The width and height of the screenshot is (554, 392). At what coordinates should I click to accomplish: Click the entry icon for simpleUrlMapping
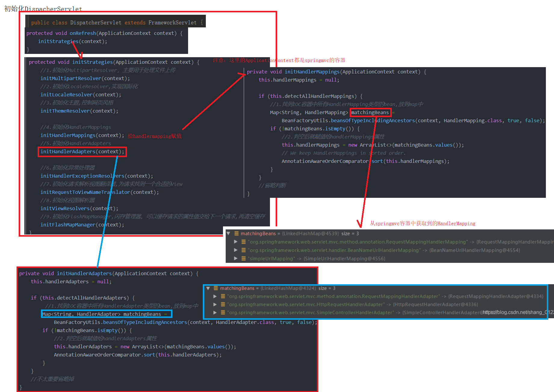[x=243, y=259]
